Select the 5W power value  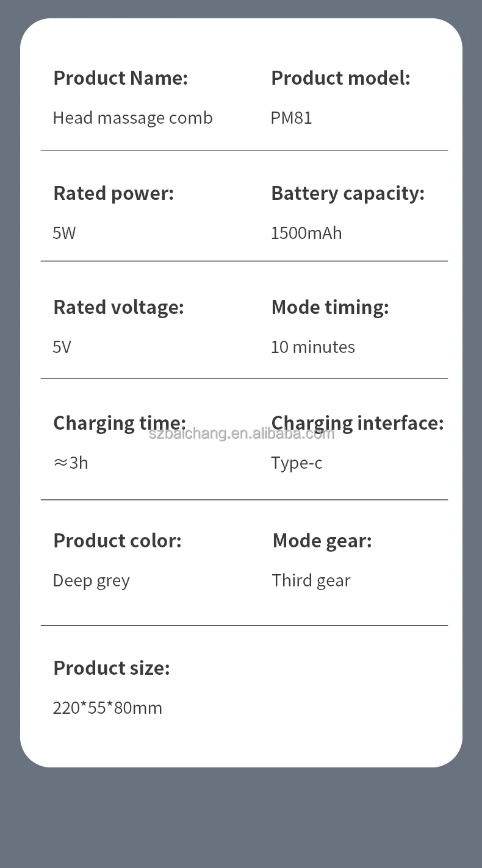[x=64, y=233]
